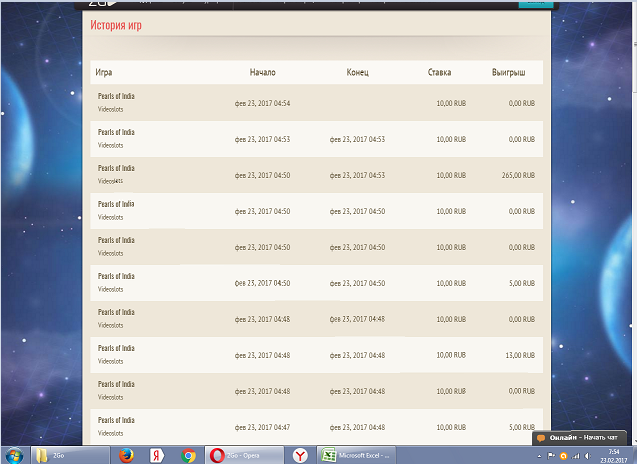Click end time in the 265,00 RUB row
The image size is (637, 464).
(x=358, y=175)
